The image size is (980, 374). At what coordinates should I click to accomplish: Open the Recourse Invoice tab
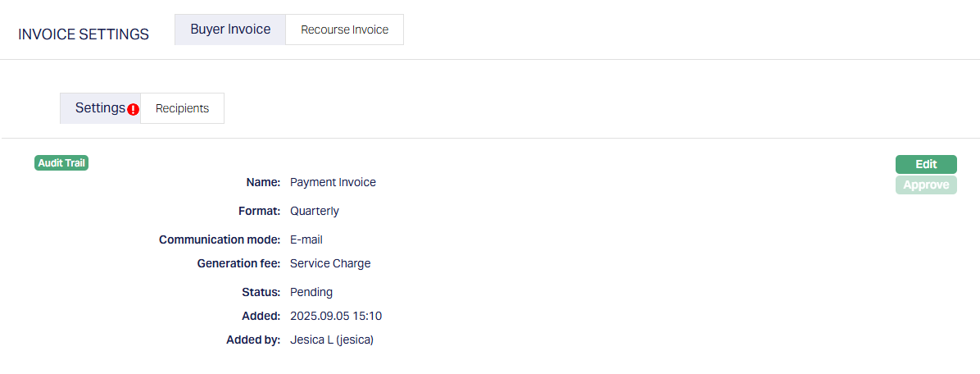pyautogui.click(x=344, y=30)
